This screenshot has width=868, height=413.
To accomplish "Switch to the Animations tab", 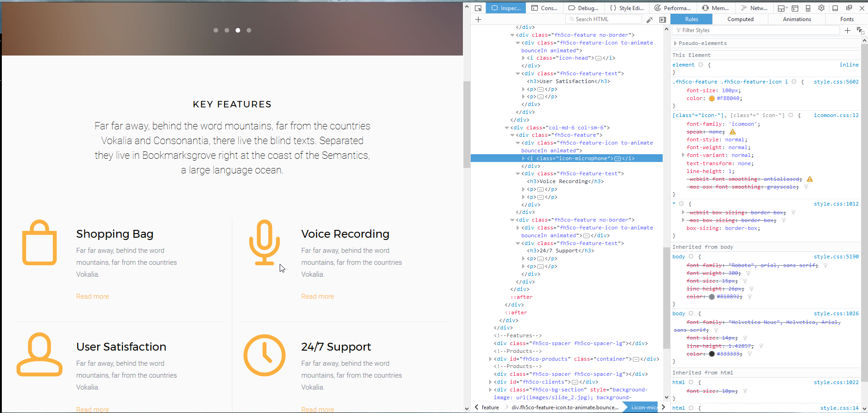I will pos(797,19).
